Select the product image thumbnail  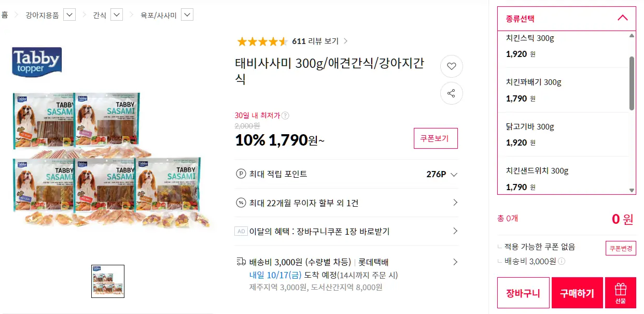click(108, 281)
